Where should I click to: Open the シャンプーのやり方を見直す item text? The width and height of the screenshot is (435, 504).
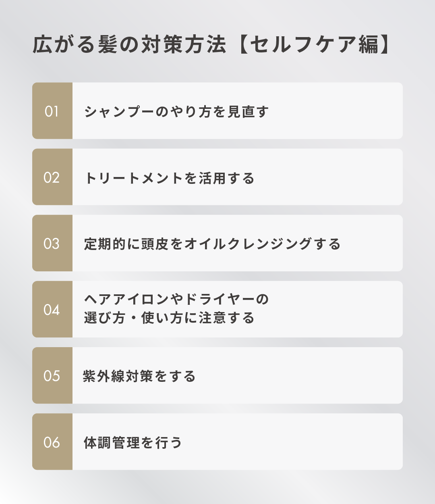(x=176, y=112)
